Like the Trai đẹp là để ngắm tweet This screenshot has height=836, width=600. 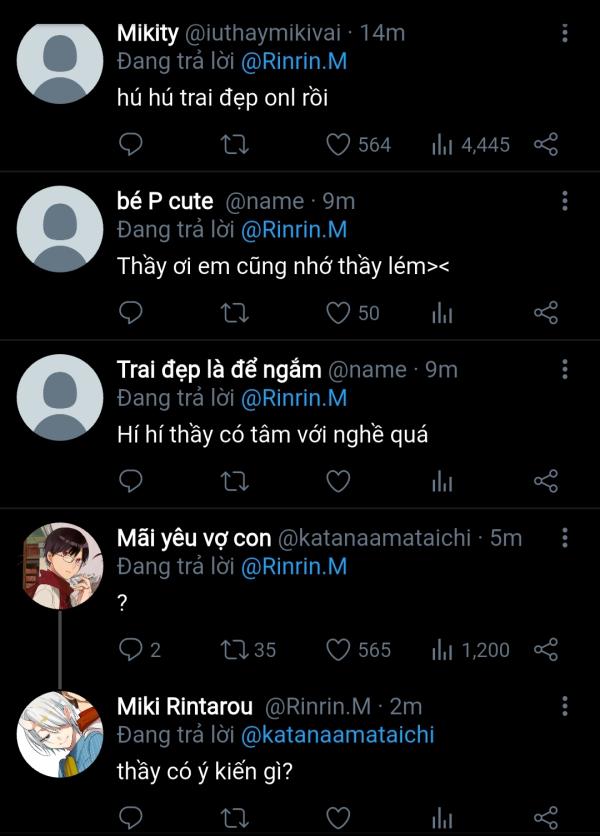point(339,481)
